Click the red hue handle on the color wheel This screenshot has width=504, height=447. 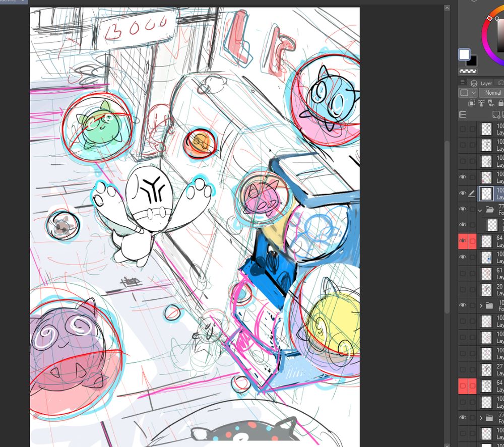point(489,18)
